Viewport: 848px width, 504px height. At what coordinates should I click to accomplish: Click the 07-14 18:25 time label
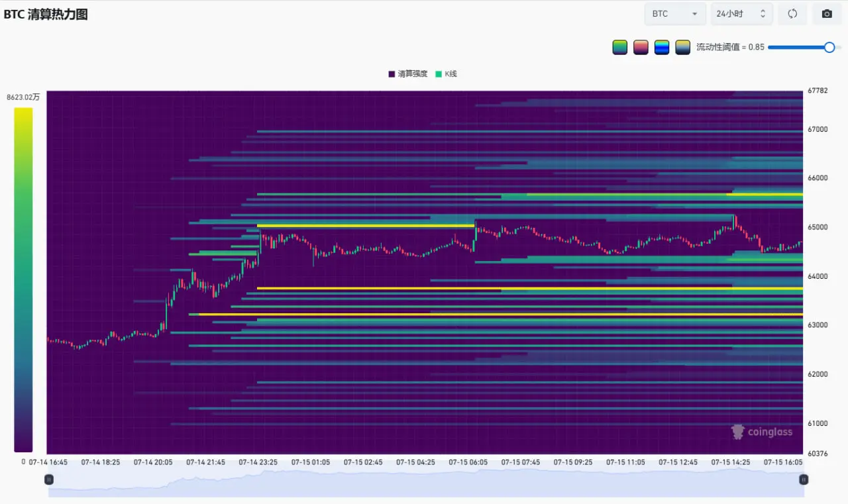click(x=101, y=462)
